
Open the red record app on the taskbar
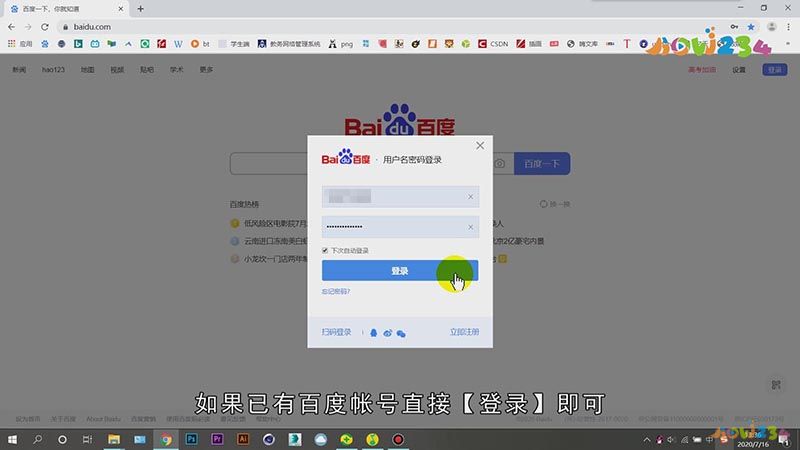point(398,439)
